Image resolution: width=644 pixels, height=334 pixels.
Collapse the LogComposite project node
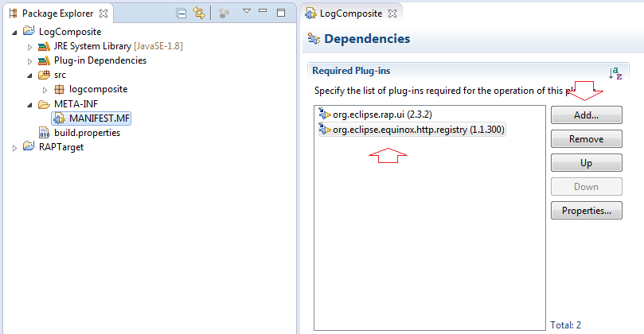[14, 32]
